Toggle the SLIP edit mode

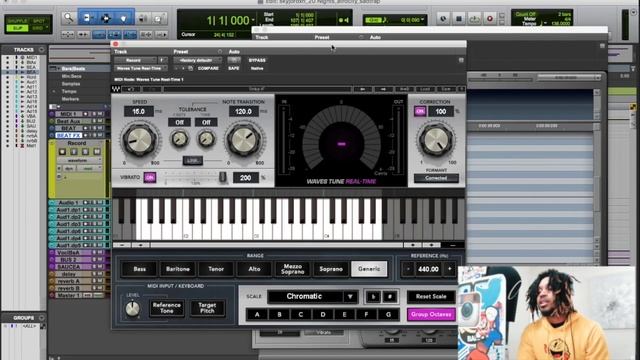18,28
